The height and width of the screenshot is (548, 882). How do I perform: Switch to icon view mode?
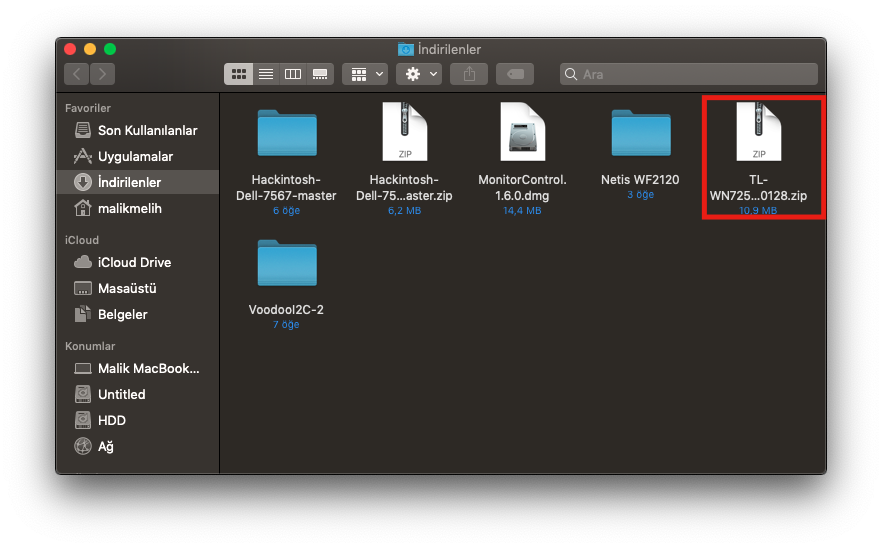click(x=239, y=74)
